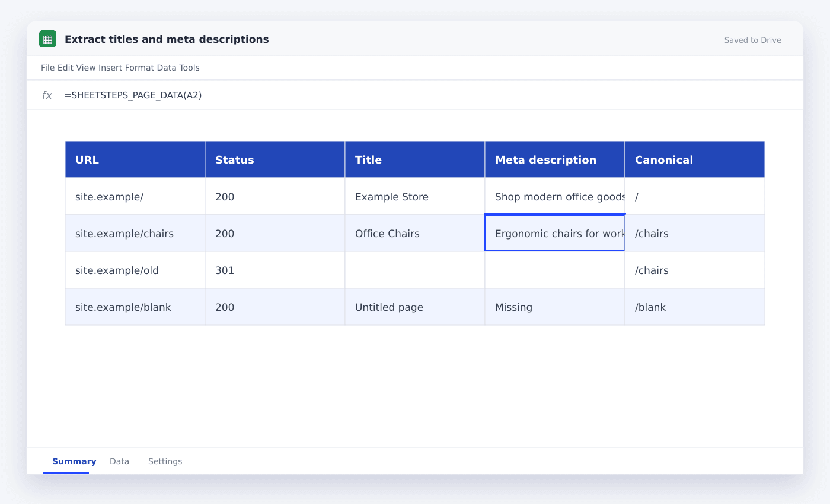Select the 'Missing' meta description cell
This screenshot has width=830, height=504.
pos(555,307)
